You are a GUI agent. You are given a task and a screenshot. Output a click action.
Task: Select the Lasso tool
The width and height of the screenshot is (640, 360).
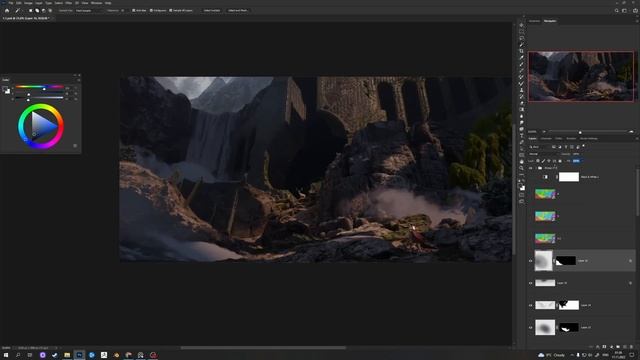pos(522,38)
